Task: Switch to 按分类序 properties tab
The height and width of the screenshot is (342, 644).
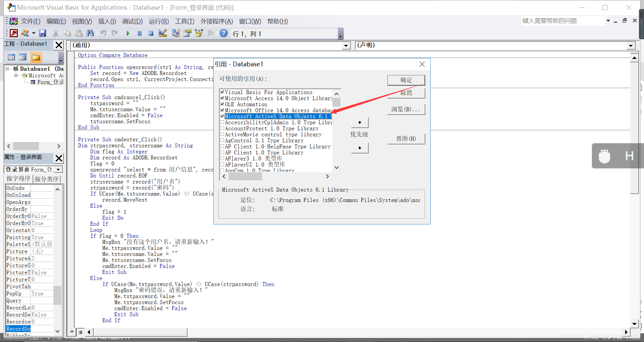Action: [x=47, y=179]
